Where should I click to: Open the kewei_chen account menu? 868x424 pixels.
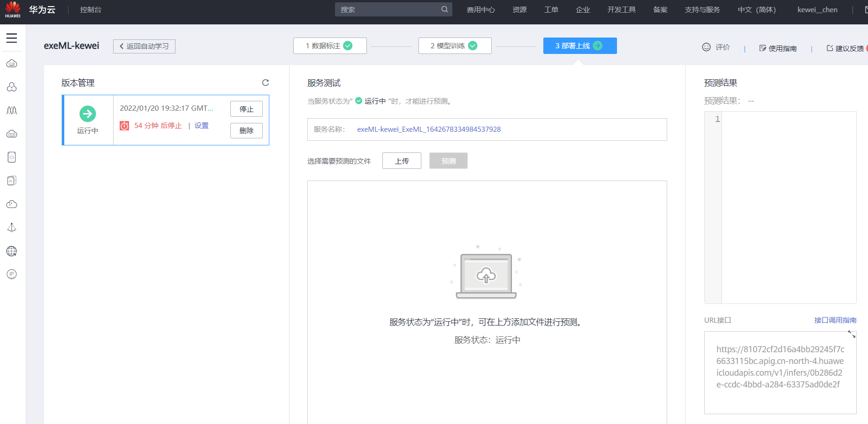pyautogui.click(x=817, y=9)
